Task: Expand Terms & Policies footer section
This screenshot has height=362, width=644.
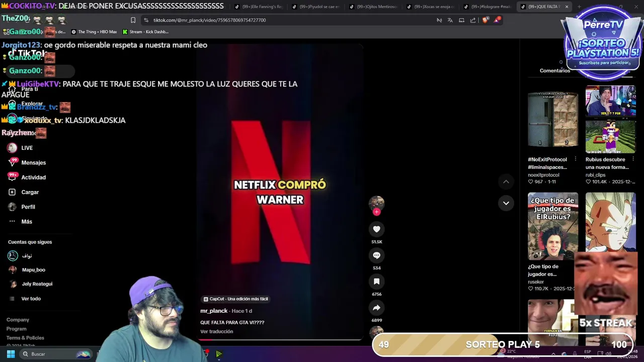Action: pos(25,338)
